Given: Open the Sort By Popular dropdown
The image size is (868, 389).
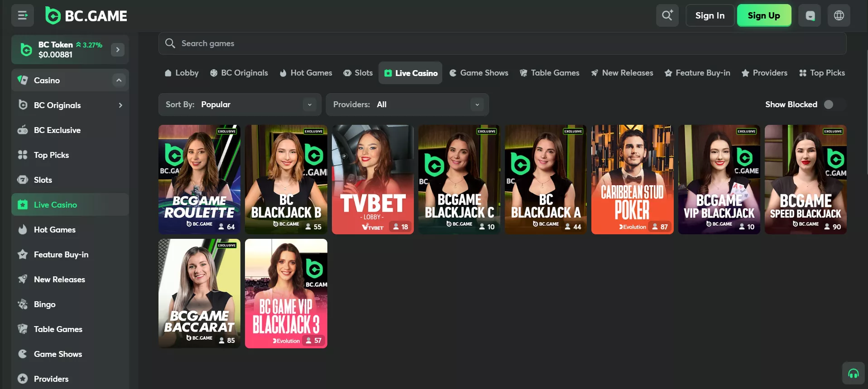Looking at the screenshot, I should tap(240, 104).
